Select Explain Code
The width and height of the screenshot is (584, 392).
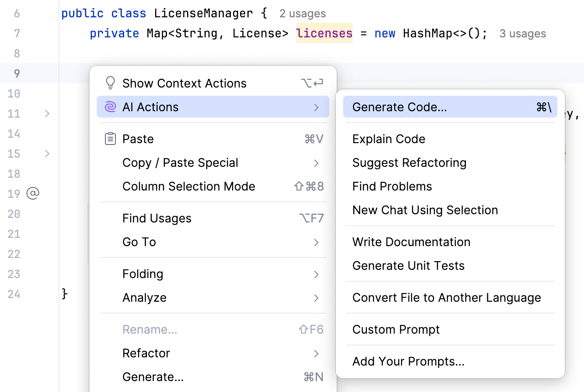click(x=388, y=139)
